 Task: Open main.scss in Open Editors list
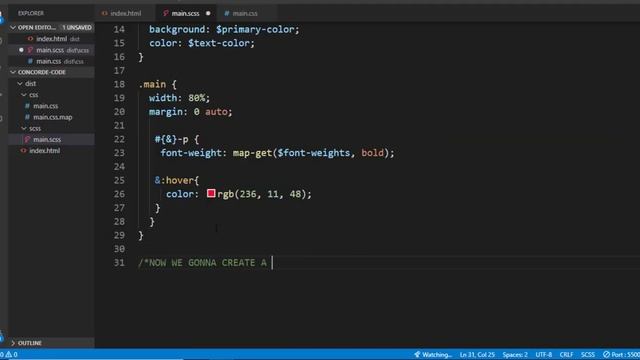[51, 50]
